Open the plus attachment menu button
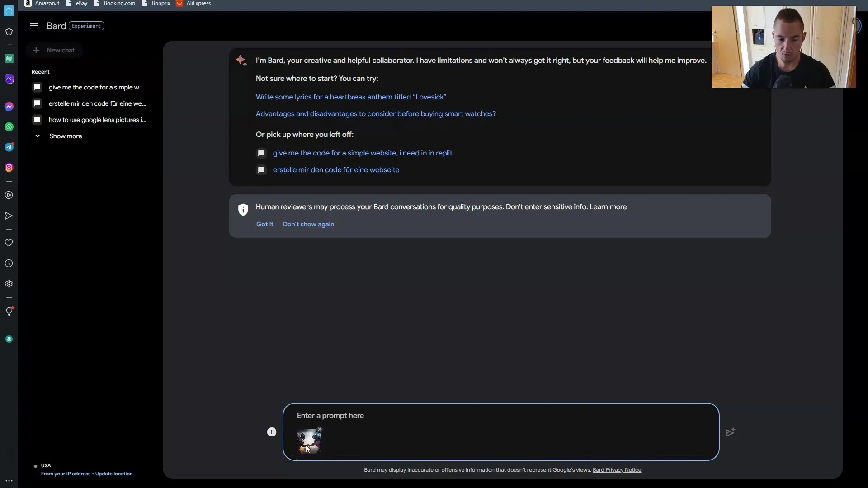The image size is (868, 488). (271, 432)
